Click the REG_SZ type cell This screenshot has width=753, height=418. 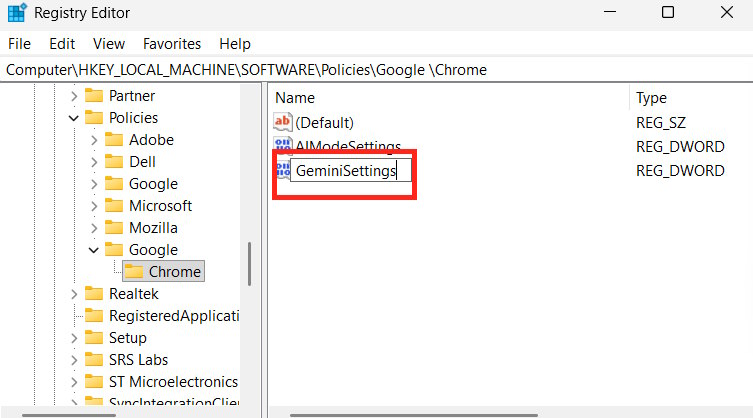coord(661,123)
